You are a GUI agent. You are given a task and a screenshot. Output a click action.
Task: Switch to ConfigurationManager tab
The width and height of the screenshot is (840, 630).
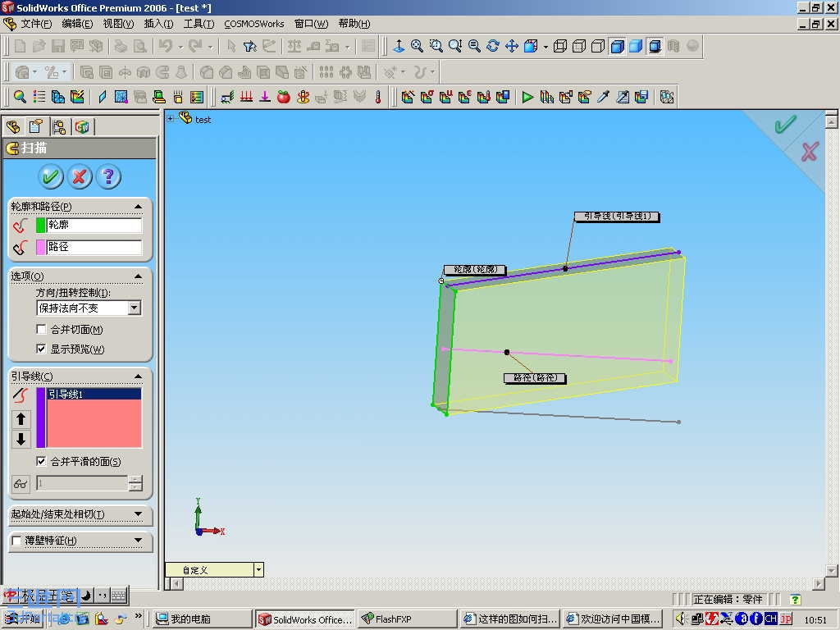tap(59, 127)
